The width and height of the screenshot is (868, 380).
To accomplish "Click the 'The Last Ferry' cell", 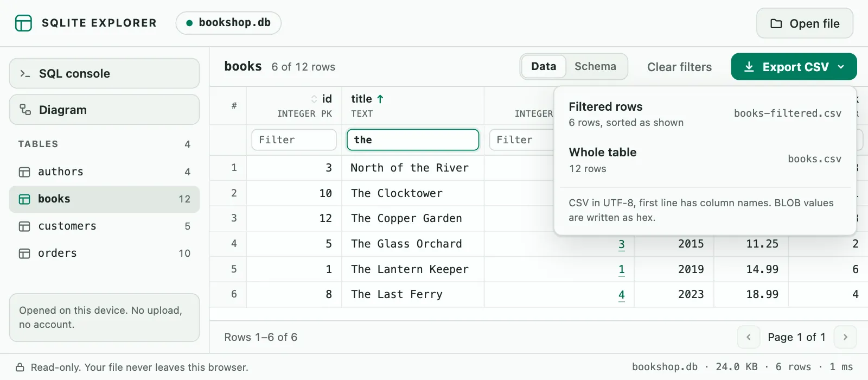I will 413,294.
